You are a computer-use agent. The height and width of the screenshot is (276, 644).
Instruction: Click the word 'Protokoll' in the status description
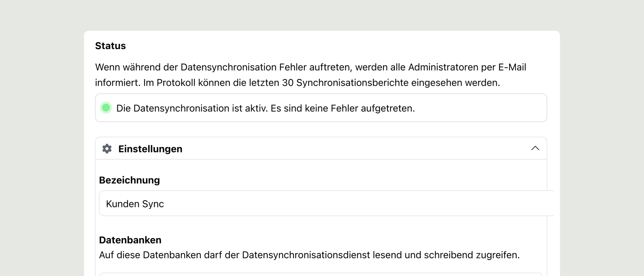pos(176,83)
